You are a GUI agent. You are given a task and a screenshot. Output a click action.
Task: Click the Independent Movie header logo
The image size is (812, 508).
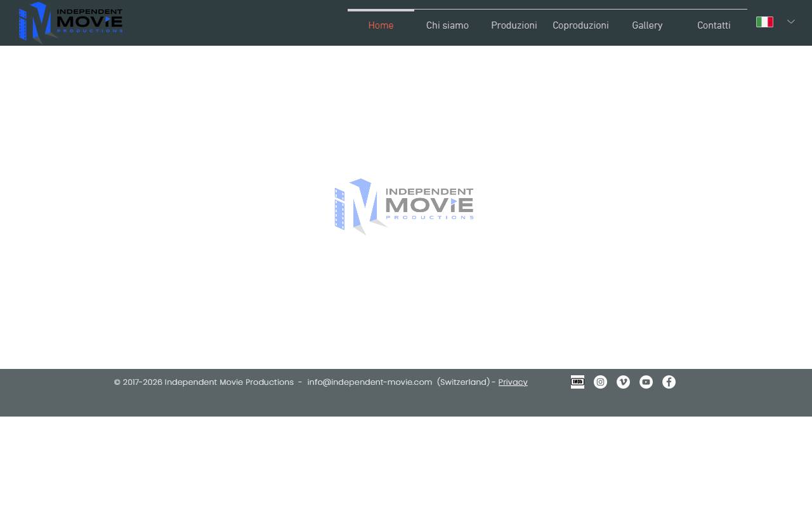coord(70,23)
